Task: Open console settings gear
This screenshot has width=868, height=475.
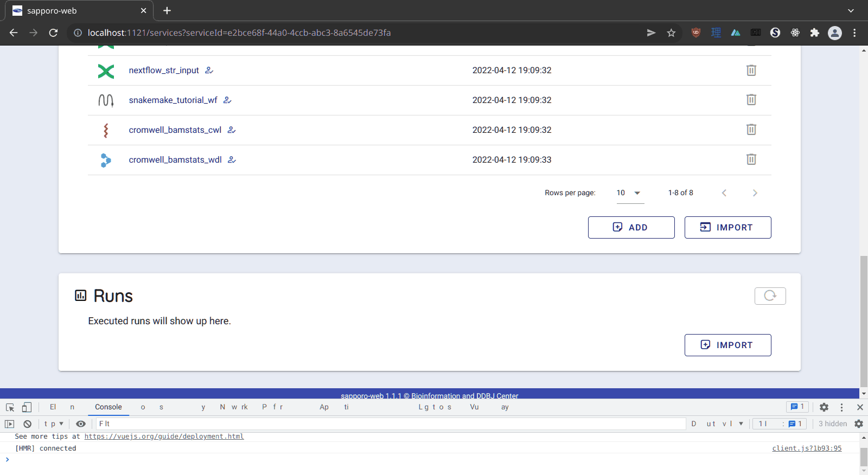Action: pos(859,424)
